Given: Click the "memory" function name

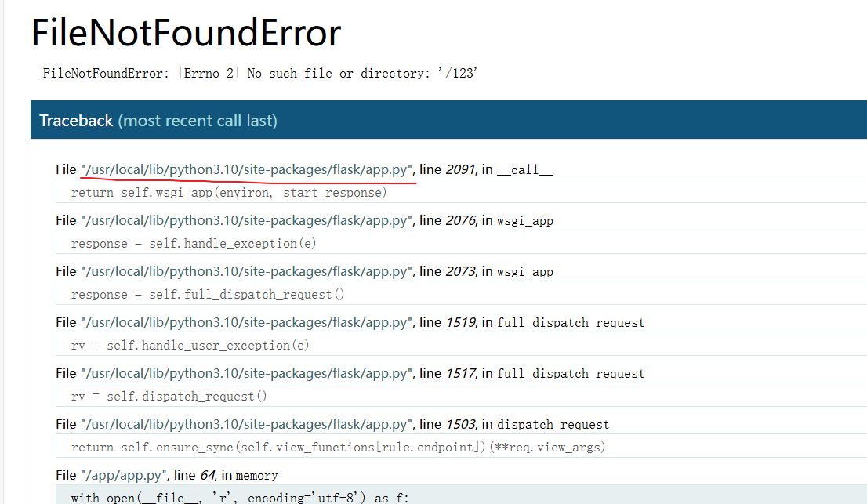Looking at the screenshot, I should pyautogui.click(x=256, y=476).
